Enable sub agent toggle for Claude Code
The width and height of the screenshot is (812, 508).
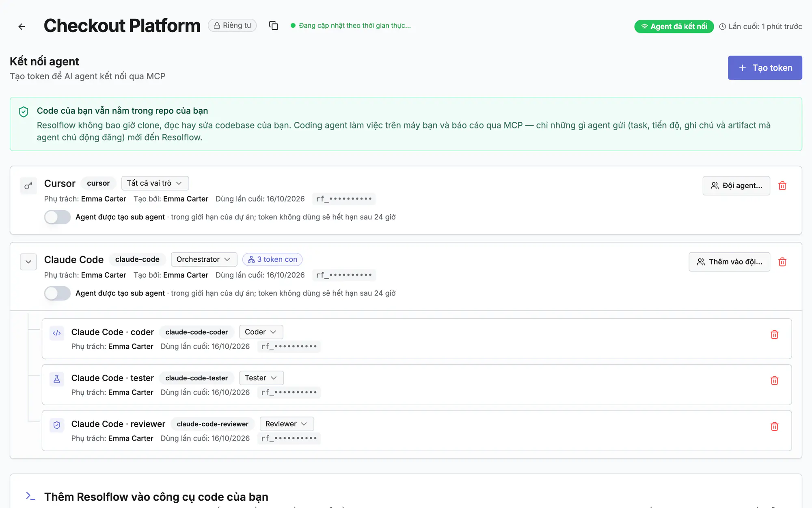pyautogui.click(x=57, y=293)
